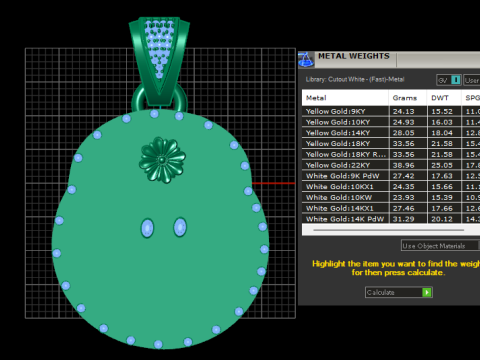Click the 23.93 grams value

(x=403, y=197)
